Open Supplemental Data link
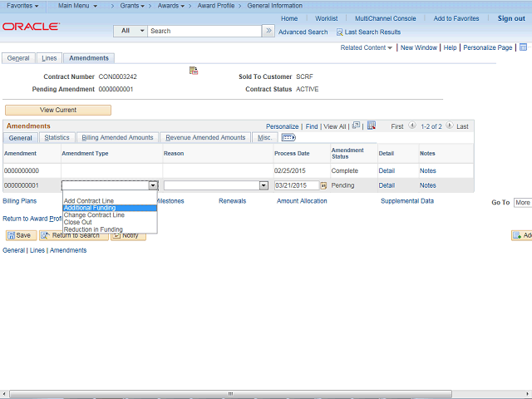The width and height of the screenshot is (532, 399). (x=407, y=201)
